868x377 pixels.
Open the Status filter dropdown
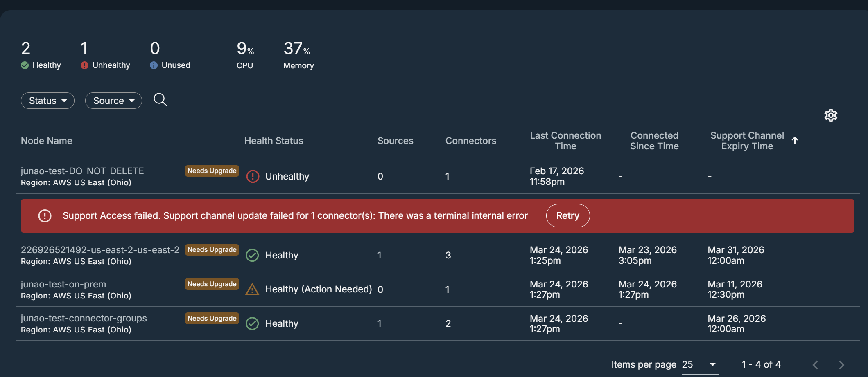47,101
